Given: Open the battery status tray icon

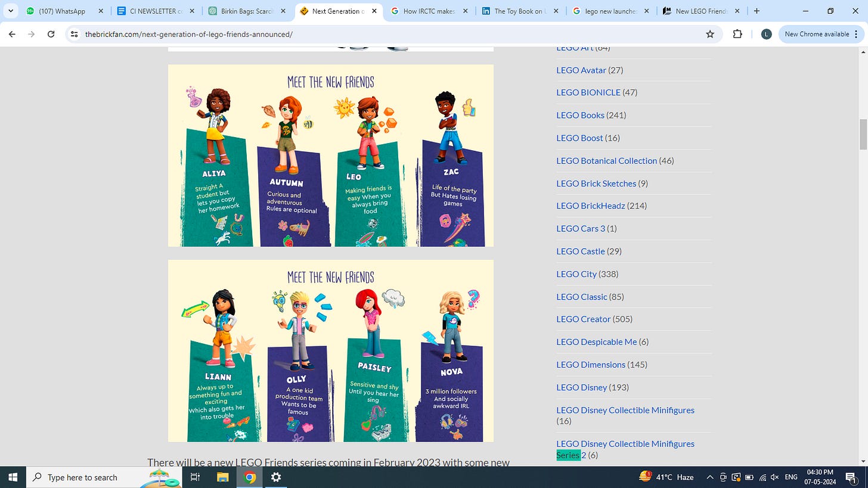Looking at the screenshot, I should [x=749, y=477].
